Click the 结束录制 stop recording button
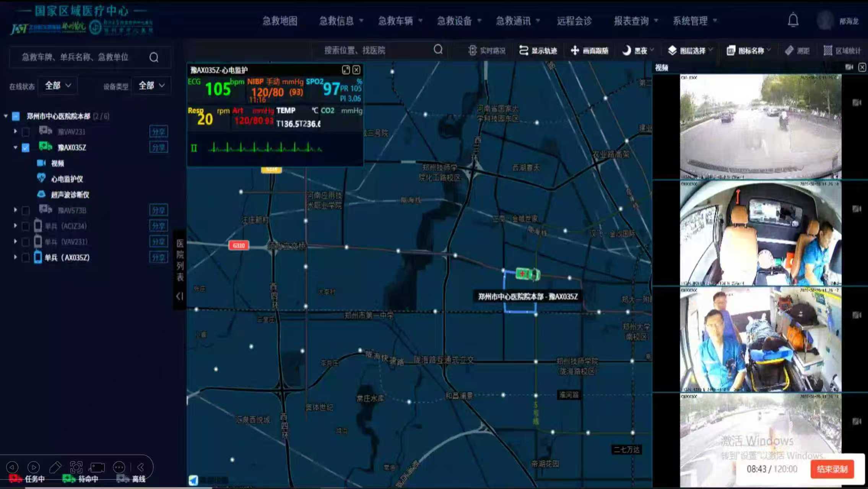This screenshot has height=489, width=868. pyautogui.click(x=832, y=469)
